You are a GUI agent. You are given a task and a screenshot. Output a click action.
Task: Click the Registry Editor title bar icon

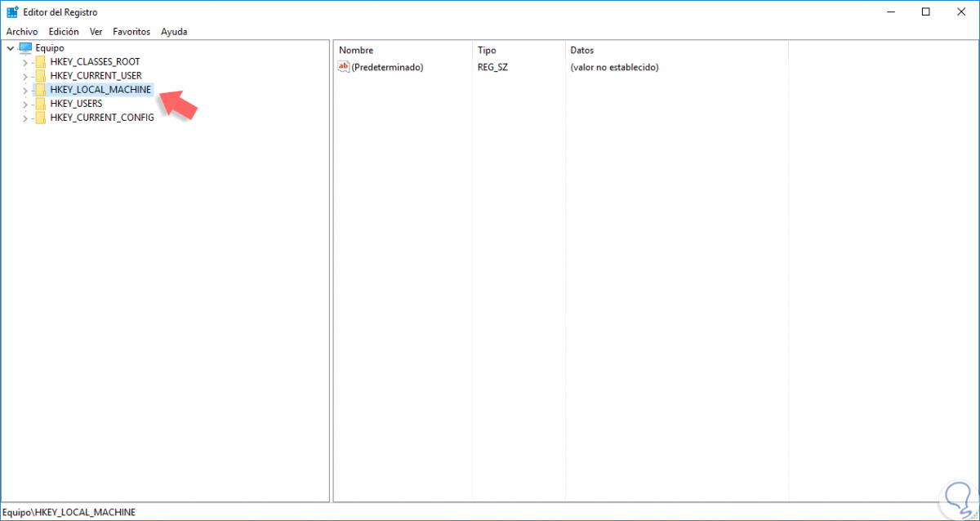tap(11, 11)
